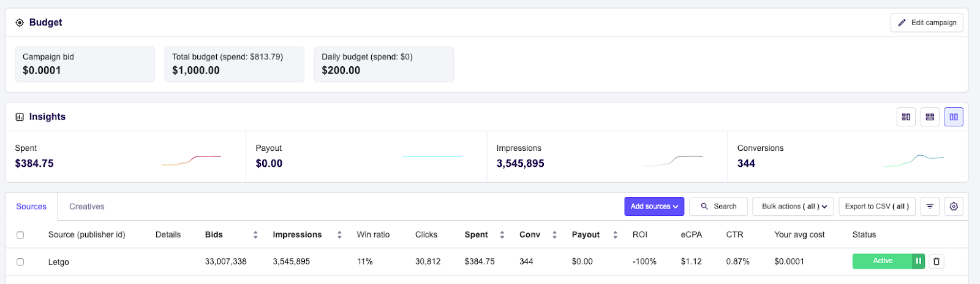Screen dimensions: 980x284
Task: Click the Search sources field
Action: point(718,207)
